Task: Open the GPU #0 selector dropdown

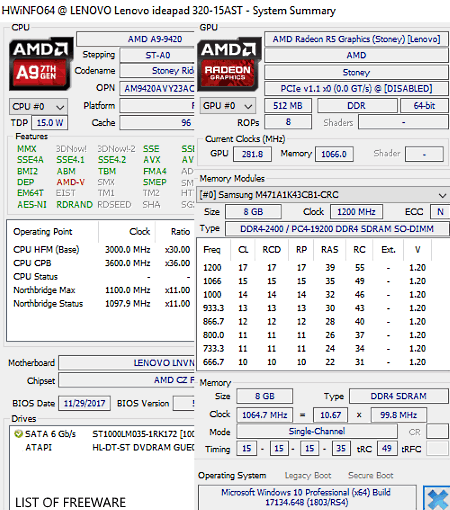Action: 228,106
